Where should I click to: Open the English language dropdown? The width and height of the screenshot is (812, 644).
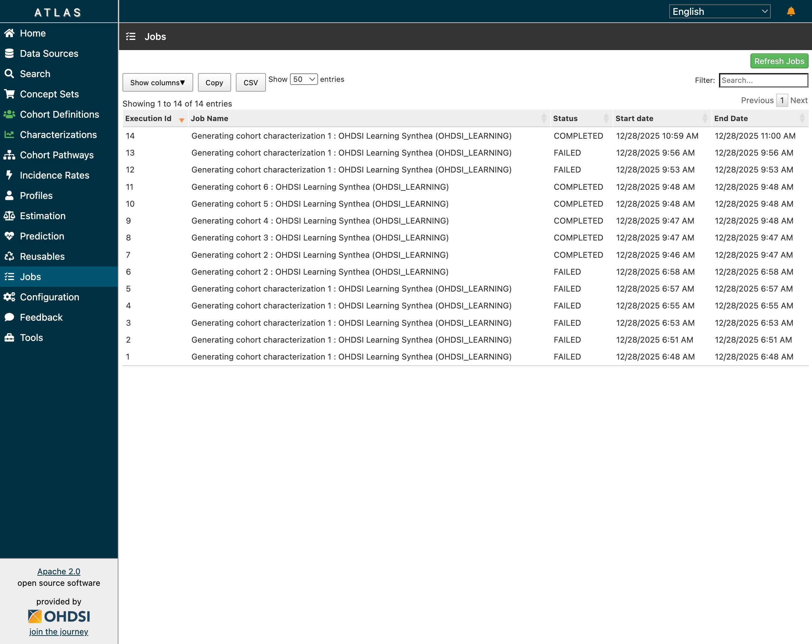pyautogui.click(x=719, y=12)
